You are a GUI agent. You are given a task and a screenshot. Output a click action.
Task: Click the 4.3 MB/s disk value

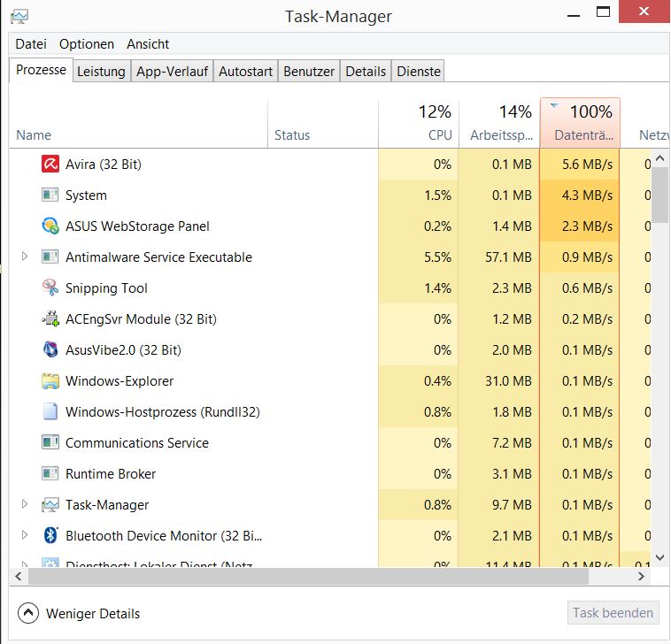(587, 195)
